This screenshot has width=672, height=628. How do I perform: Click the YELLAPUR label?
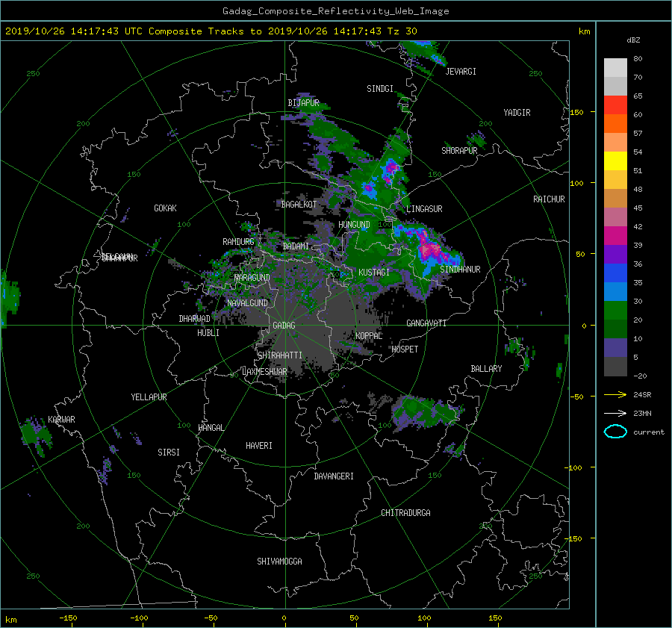(149, 397)
